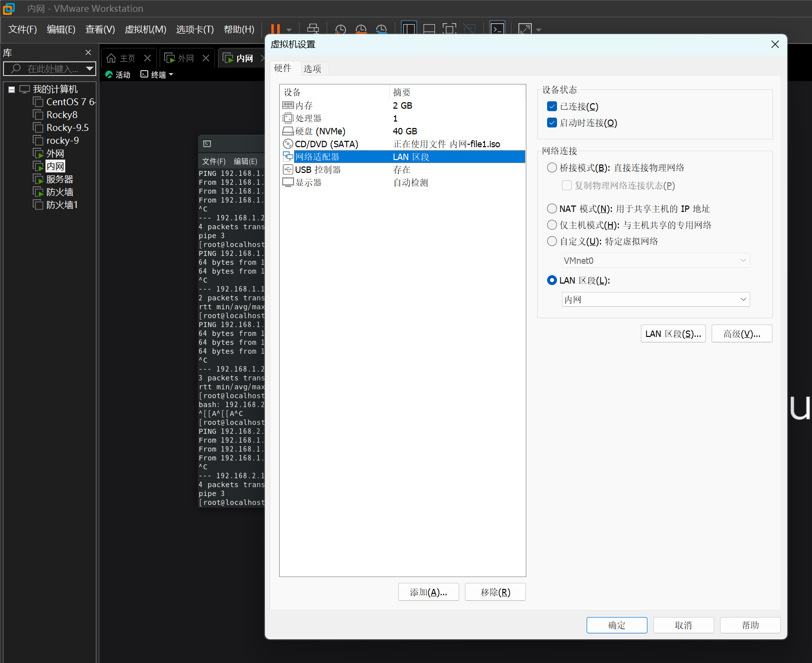Switch to the 外网 VM tab
The width and height of the screenshot is (812, 663).
(186, 58)
